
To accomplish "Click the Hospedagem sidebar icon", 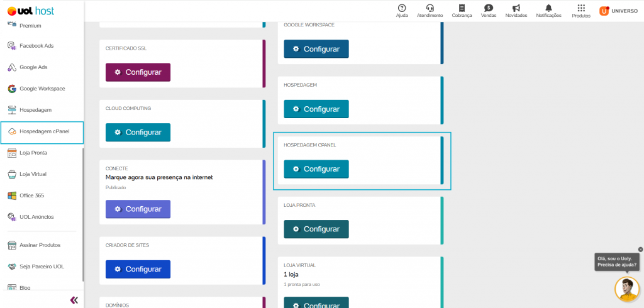I will [12, 109].
